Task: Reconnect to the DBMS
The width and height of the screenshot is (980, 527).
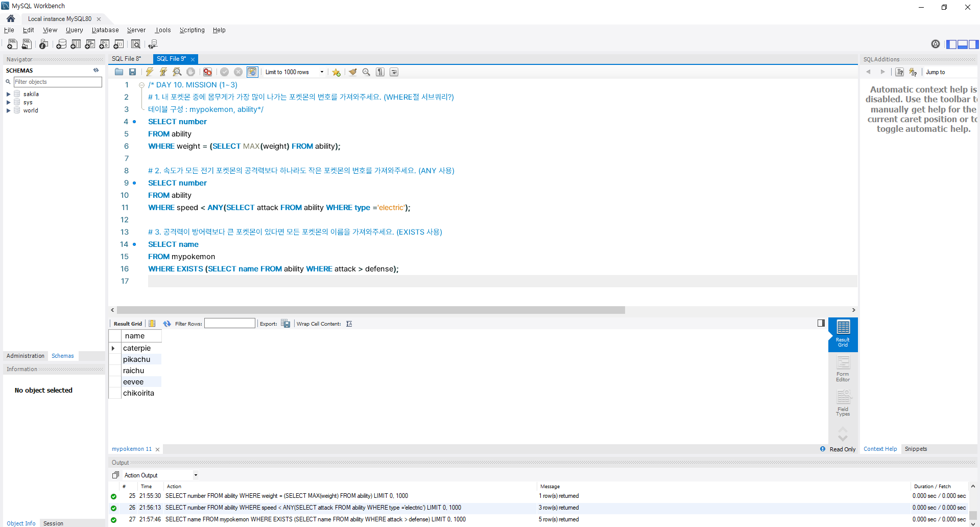Action: click(153, 44)
